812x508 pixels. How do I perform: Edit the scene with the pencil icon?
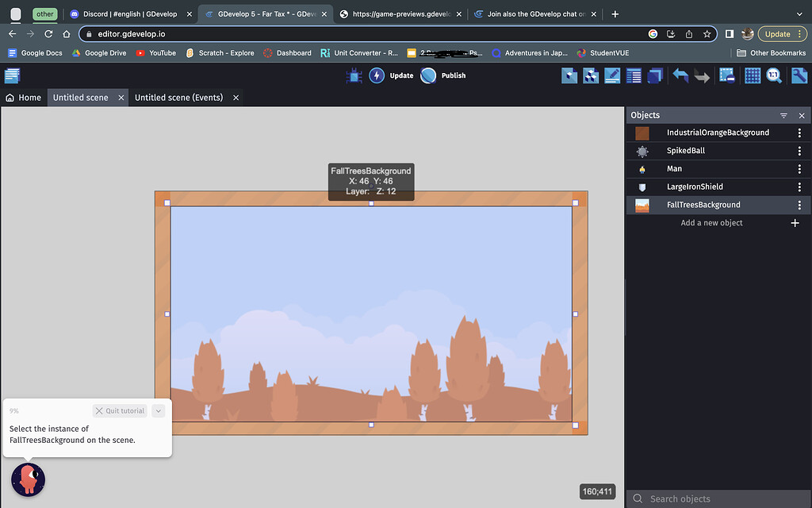612,75
